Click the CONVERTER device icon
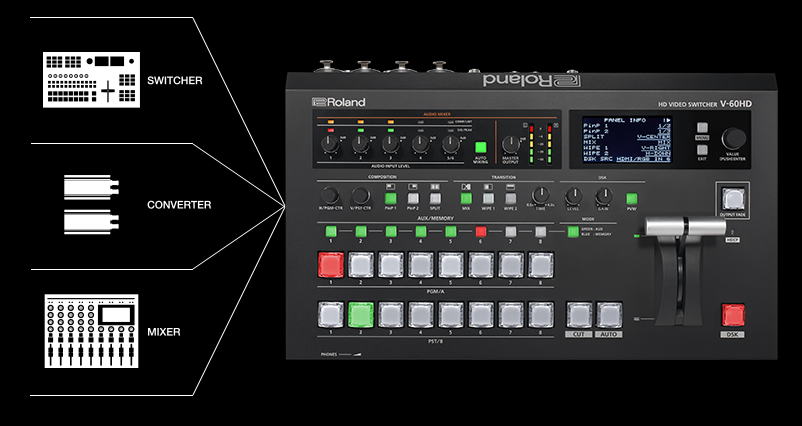 coord(92,205)
